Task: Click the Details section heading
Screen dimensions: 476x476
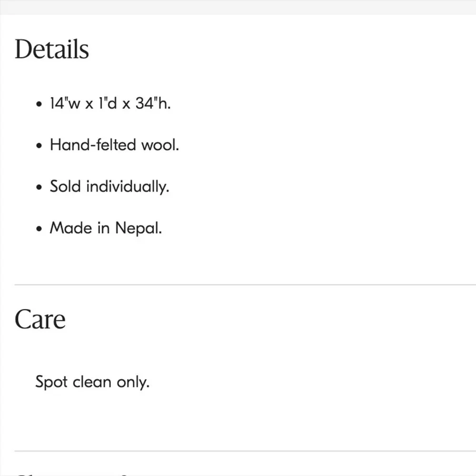Action: [x=51, y=49]
